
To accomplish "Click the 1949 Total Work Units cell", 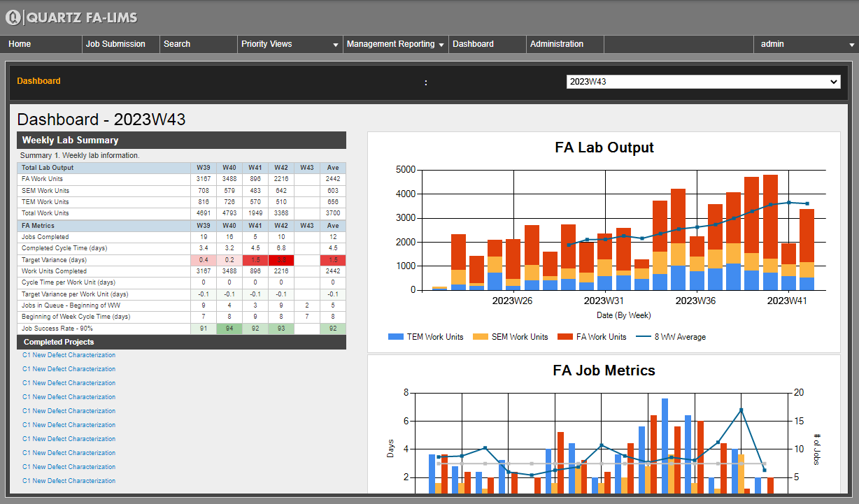I will [255, 213].
